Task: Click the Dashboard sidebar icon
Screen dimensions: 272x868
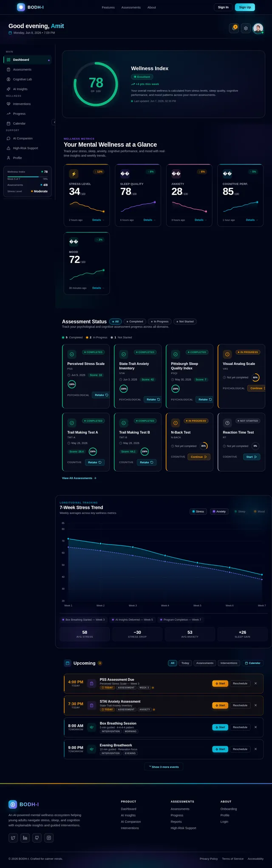Action: click(x=8, y=60)
